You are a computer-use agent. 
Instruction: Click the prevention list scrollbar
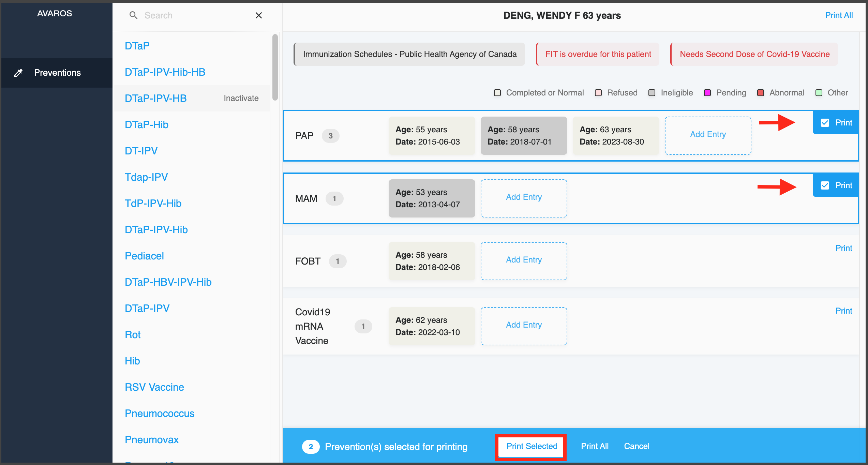point(275,67)
